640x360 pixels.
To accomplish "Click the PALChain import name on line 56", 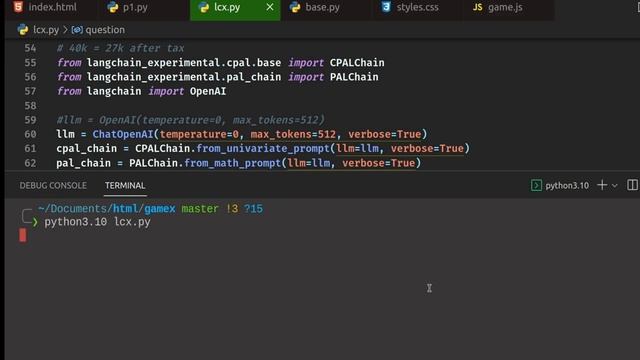I will 354,77.
